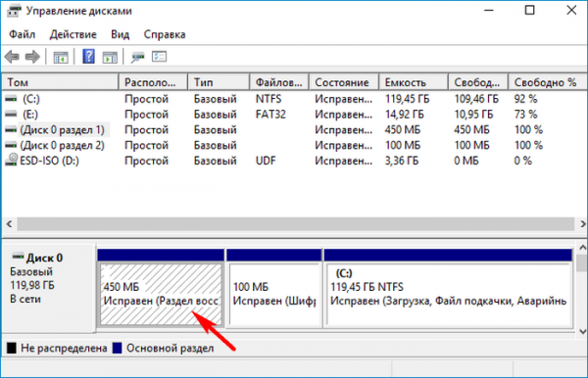This screenshot has height=378, width=588.
Task: Click the blue Основной раздел legend swatch
Action: pos(118,348)
